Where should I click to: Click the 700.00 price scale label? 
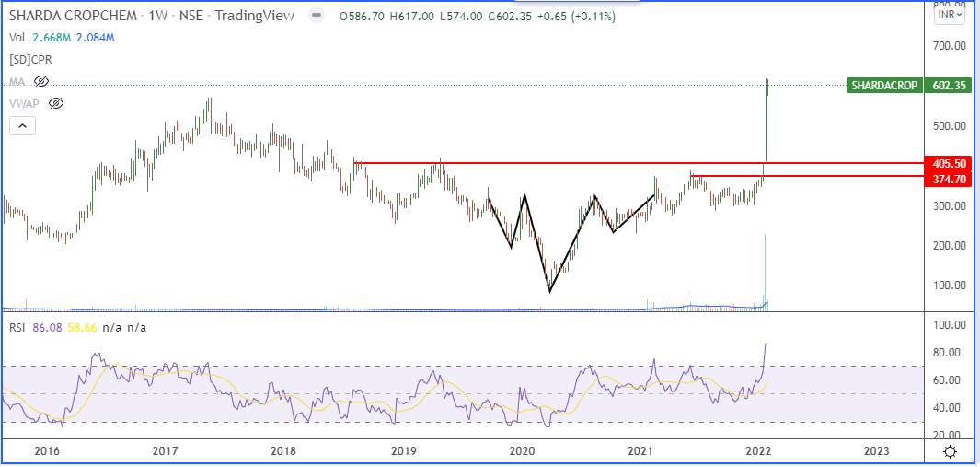(950, 46)
